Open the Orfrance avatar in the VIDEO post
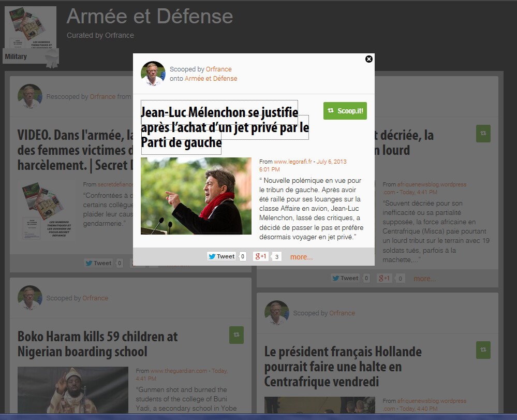The height and width of the screenshot is (420, 517). (30, 96)
